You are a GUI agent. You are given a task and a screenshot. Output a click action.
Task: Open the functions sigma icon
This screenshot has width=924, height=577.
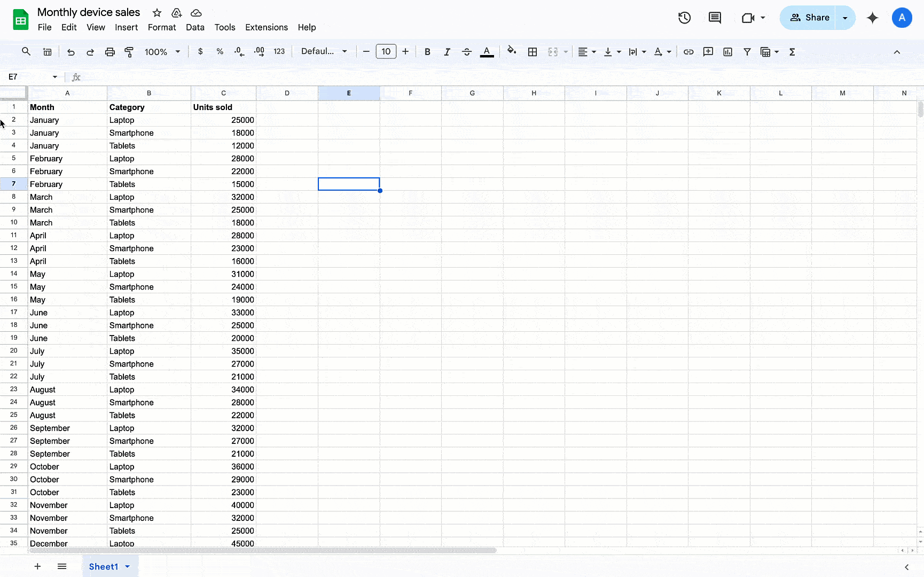tap(792, 52)
